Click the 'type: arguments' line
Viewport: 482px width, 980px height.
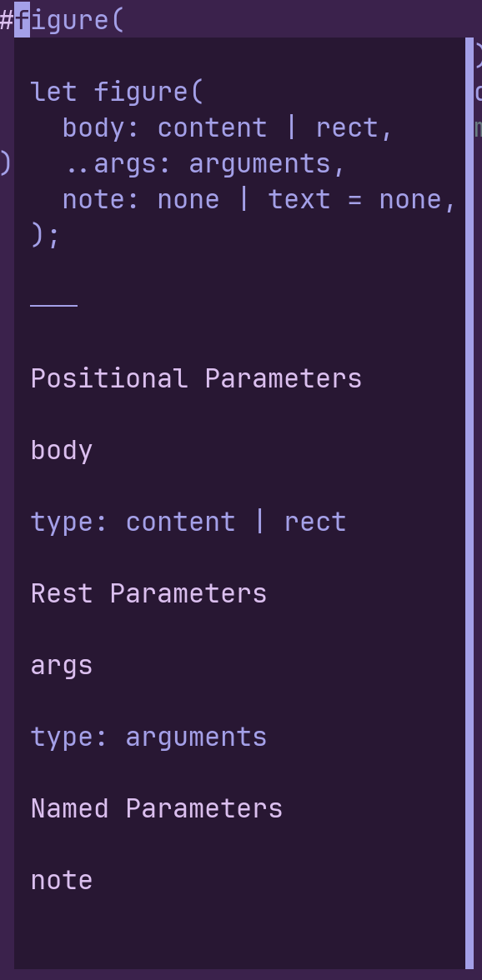[x=148, y=737]
